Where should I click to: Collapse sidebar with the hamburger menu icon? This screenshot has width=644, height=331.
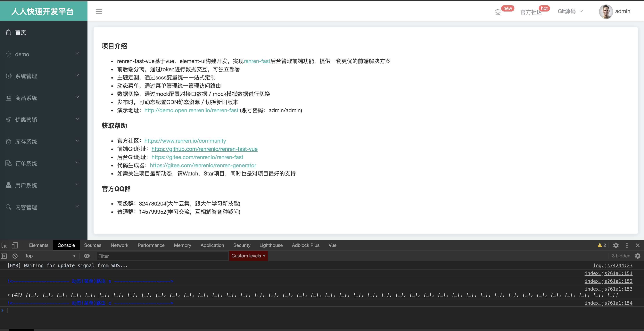[99, 12]
